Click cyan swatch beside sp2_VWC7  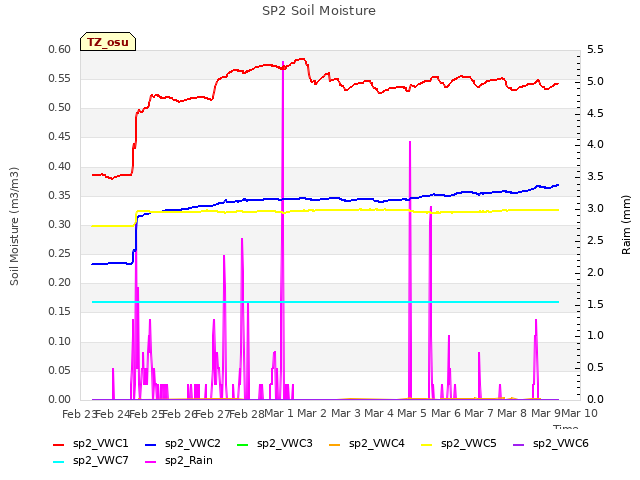tap(59, 462)
